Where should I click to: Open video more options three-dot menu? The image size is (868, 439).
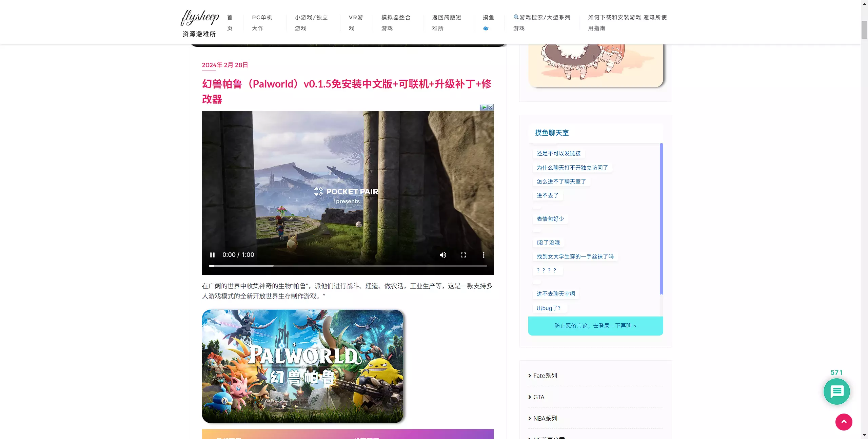pyautogui.click(x=484, y=255)
